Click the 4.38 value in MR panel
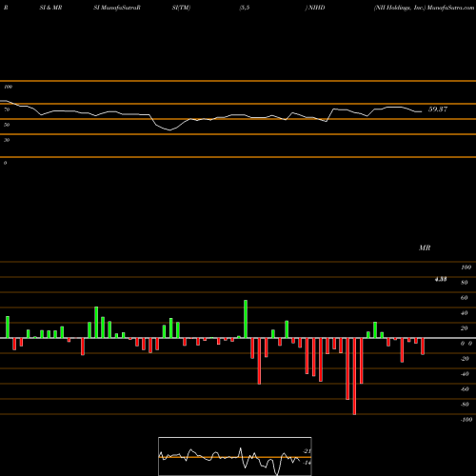The width and height of the screenshot is (476, 476). (441, 279)
